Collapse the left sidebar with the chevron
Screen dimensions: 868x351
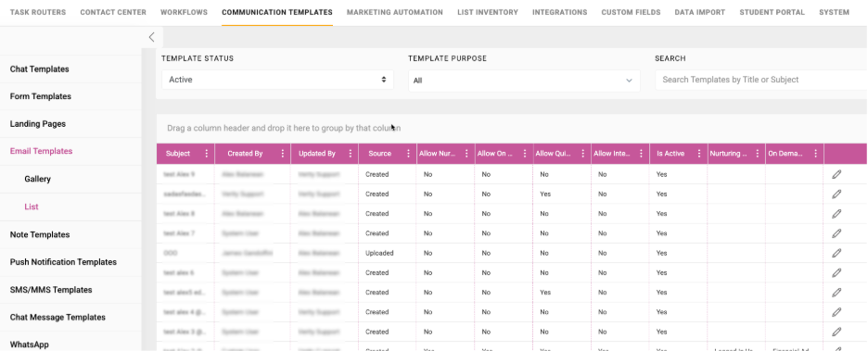coord(152,37)
